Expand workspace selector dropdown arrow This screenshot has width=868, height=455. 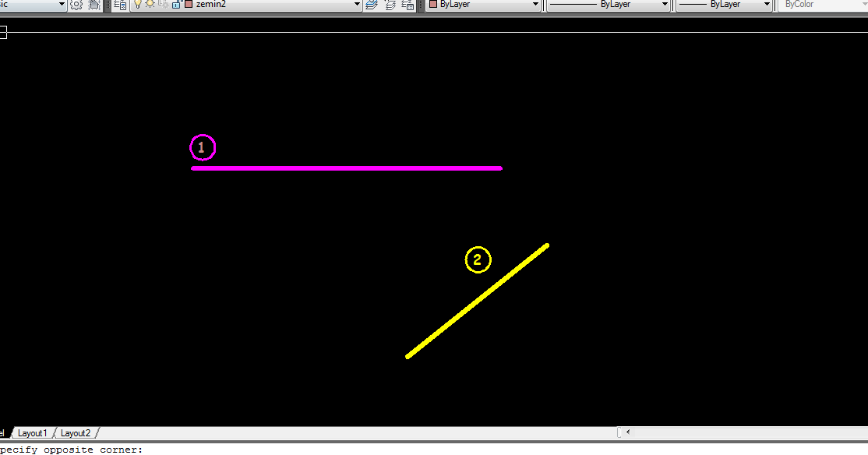pyautogui.click(x=62, y=5)
